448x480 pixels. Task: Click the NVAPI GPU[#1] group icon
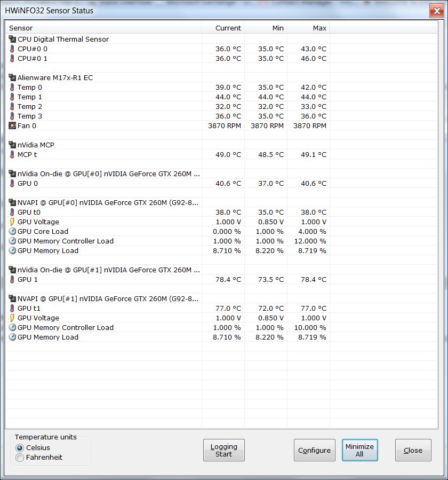12,298
